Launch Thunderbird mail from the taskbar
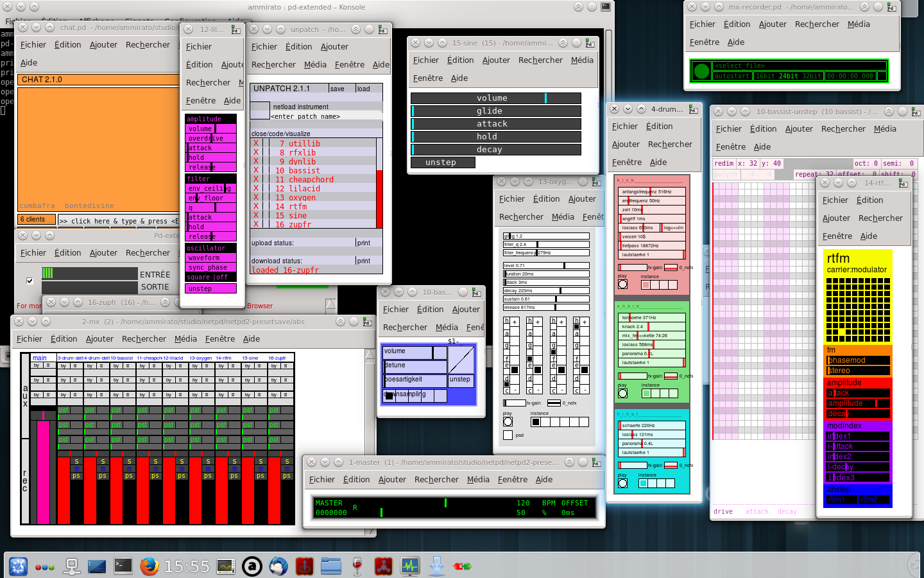Viewport: 924px width, 578px height. [x=278, y=566]
